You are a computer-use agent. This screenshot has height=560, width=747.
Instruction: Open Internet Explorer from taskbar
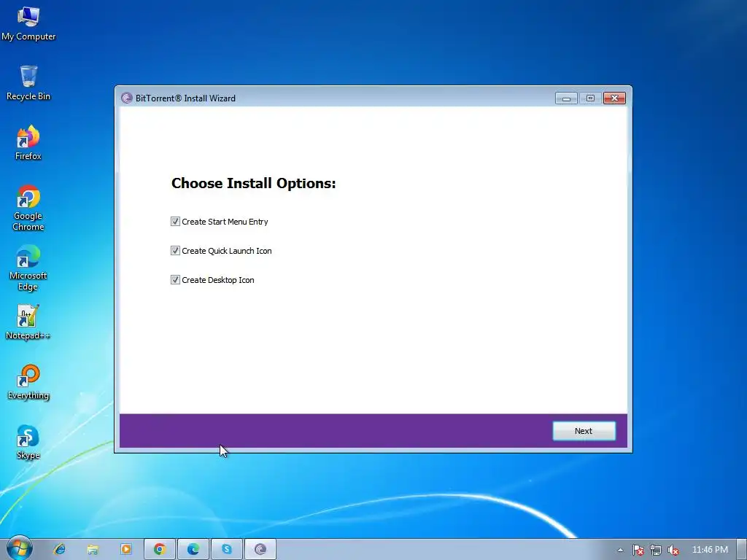click(60, 549)
